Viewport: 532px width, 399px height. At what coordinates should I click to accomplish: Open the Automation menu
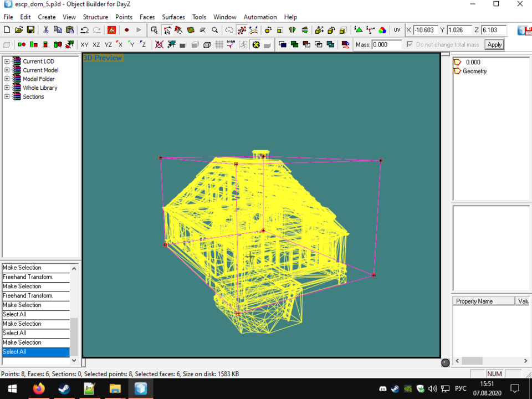pyautogui.click(x=260, y=17)
